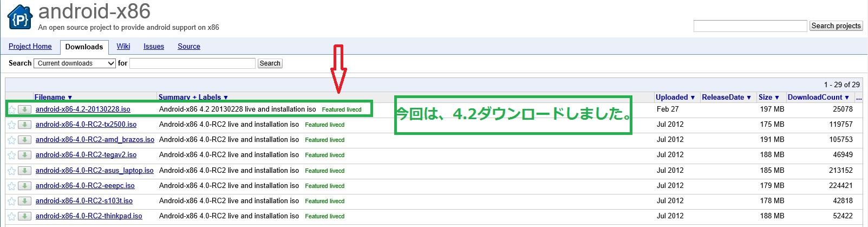Open android-x86-4.0-RC2-s103t.iso link
The height and width of the screenshot is (227, 868).
[x=84, y=201]
